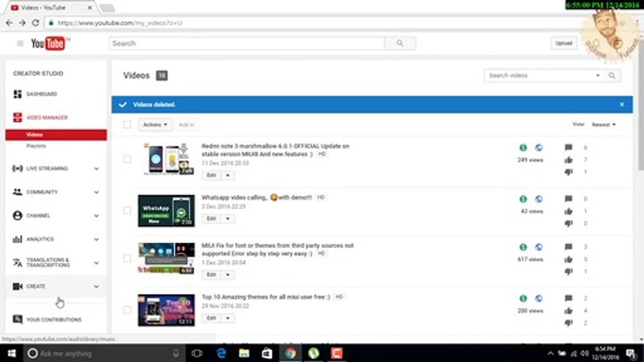Launch Microsoft Edge from the taskbar

click(x=221, y=353)
